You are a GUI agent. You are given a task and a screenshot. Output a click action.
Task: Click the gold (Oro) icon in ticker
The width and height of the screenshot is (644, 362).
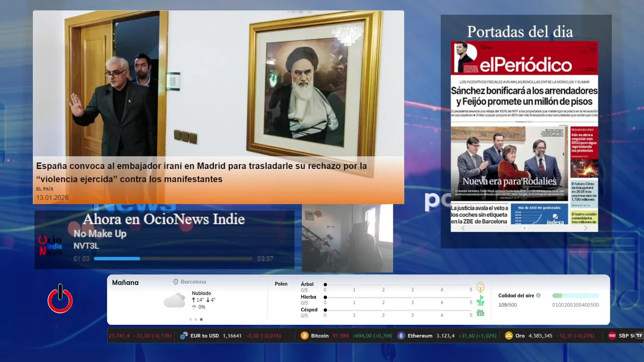click(509, 335)
